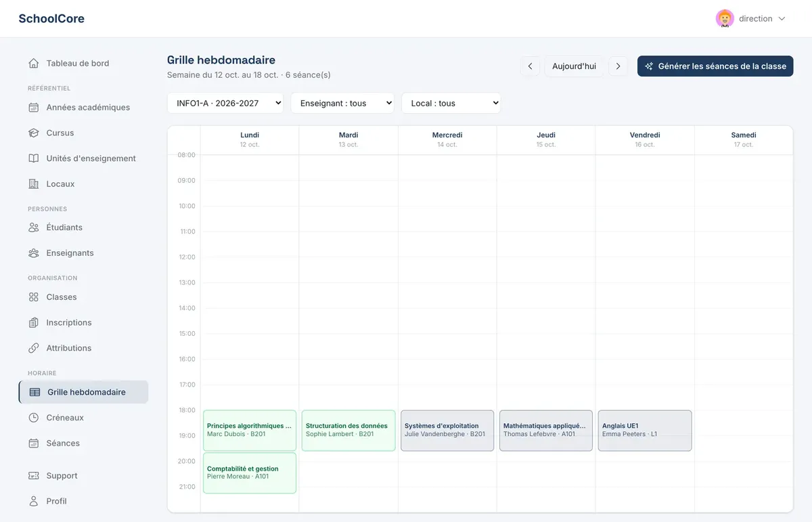812x522 pixels.
Task: Click the Support ticket icon
Action: click(34, 476)
